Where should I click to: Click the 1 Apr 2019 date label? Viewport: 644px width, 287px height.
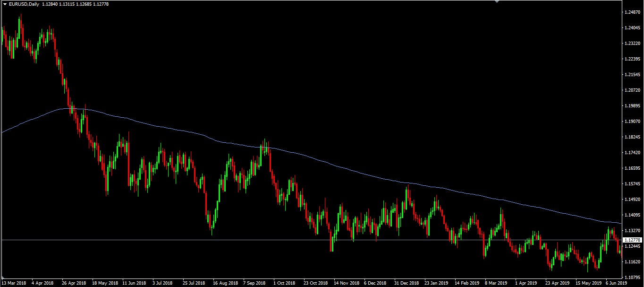point(526,283)
